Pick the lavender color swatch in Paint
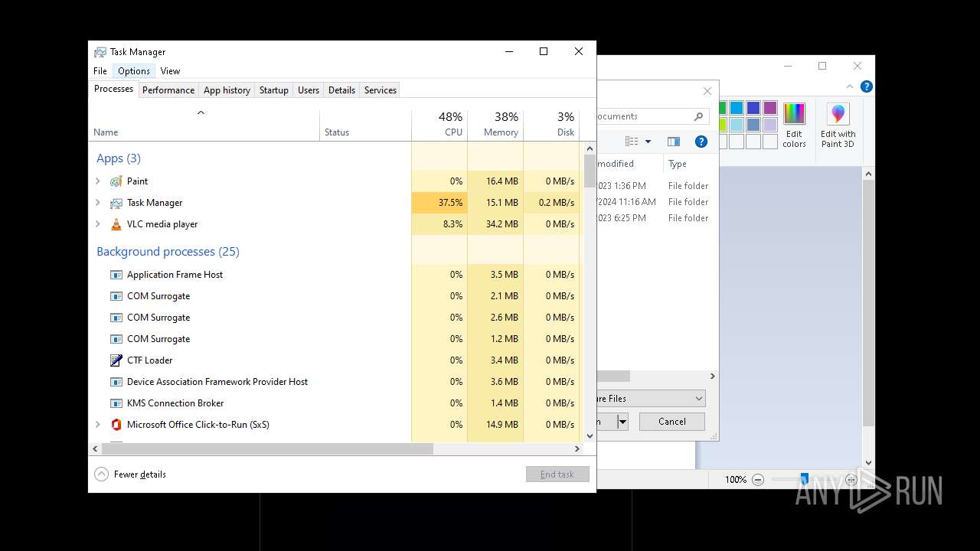980x551 pixels. 770,125
